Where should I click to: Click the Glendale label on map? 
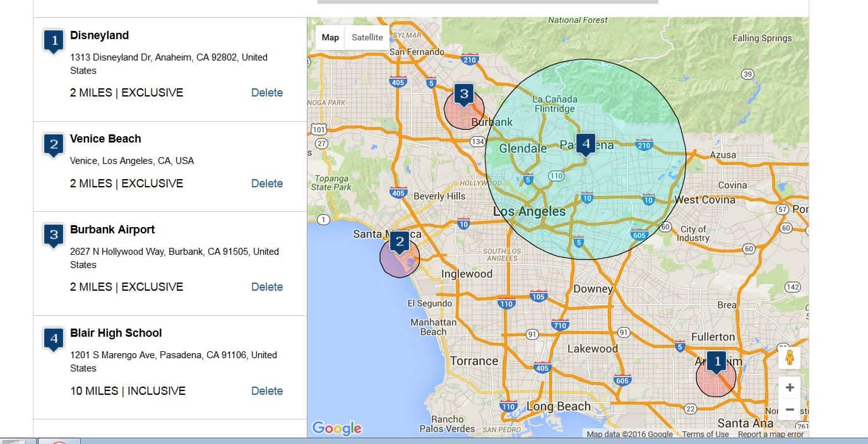(x=523, y=149)
